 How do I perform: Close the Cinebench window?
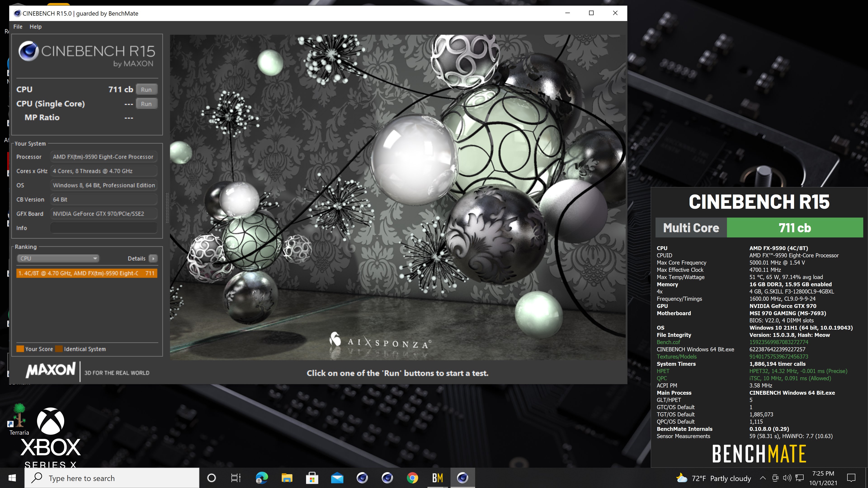click(x=615, y=13)
